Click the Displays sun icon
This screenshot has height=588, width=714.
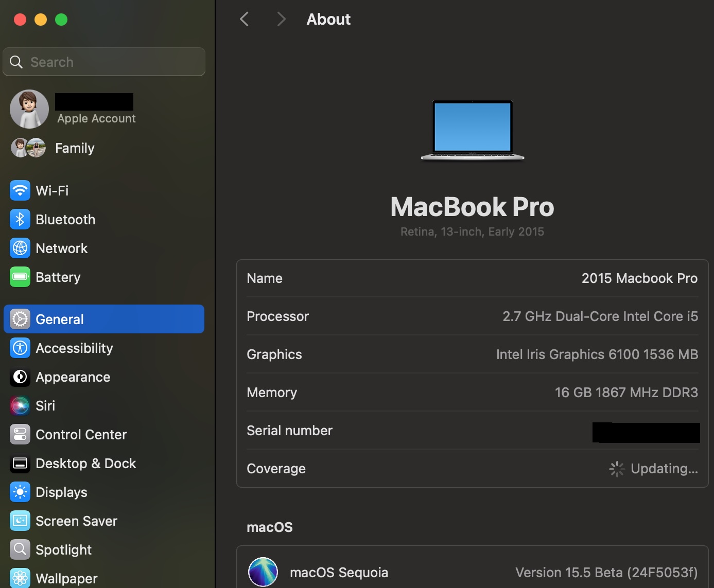coord(20,492)
